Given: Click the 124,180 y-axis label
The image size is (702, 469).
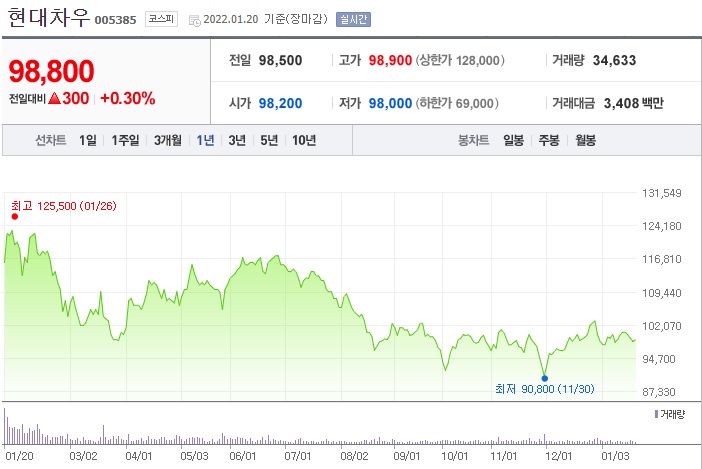Looking at the screenshot, I should coord(662,226).
